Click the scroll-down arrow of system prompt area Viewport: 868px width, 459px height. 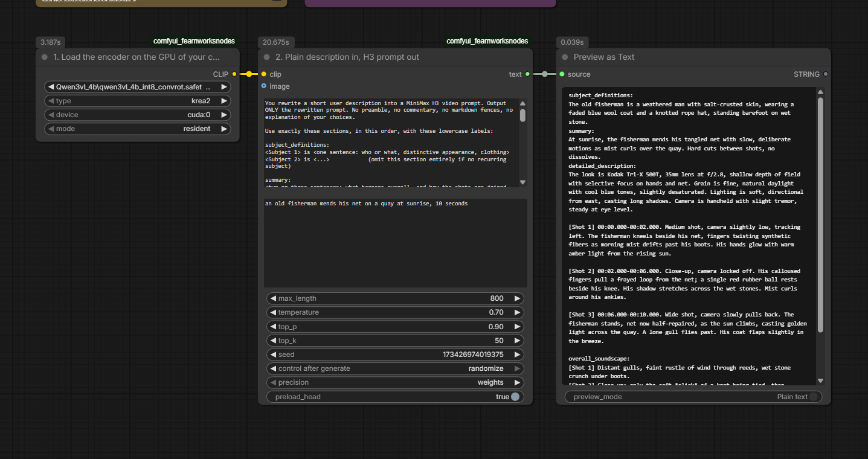click(522, 182)
